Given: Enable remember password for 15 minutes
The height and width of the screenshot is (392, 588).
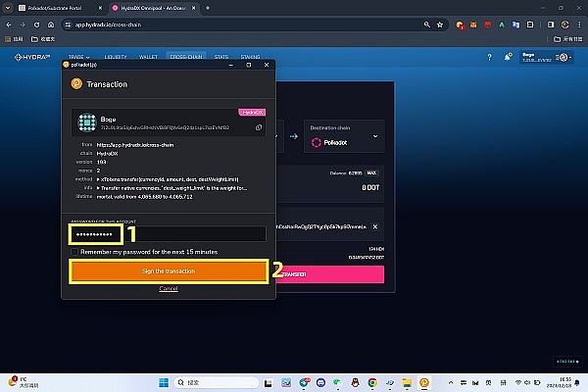Looking at the screenshot, I should (73, 252).
